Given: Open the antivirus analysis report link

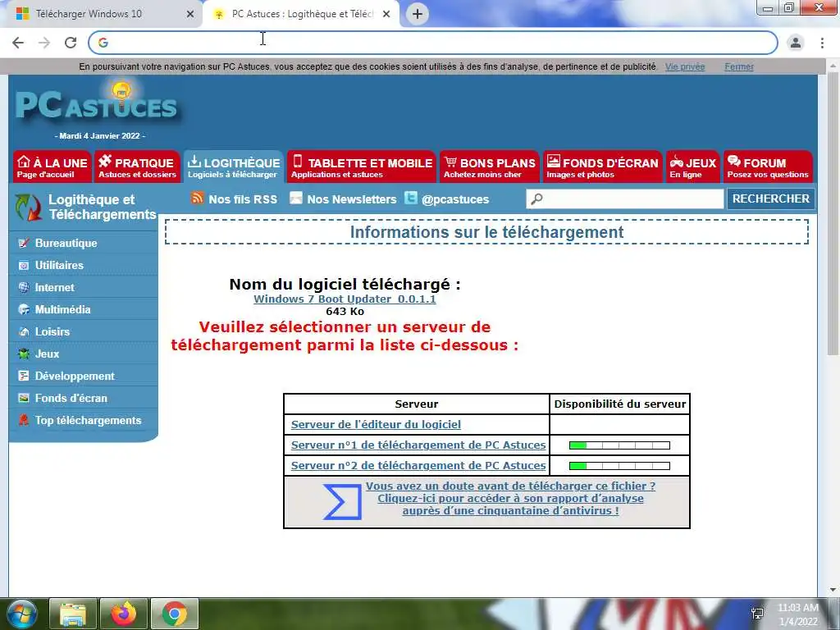Looking at the screenshot, I should click(x=510, y=498).
